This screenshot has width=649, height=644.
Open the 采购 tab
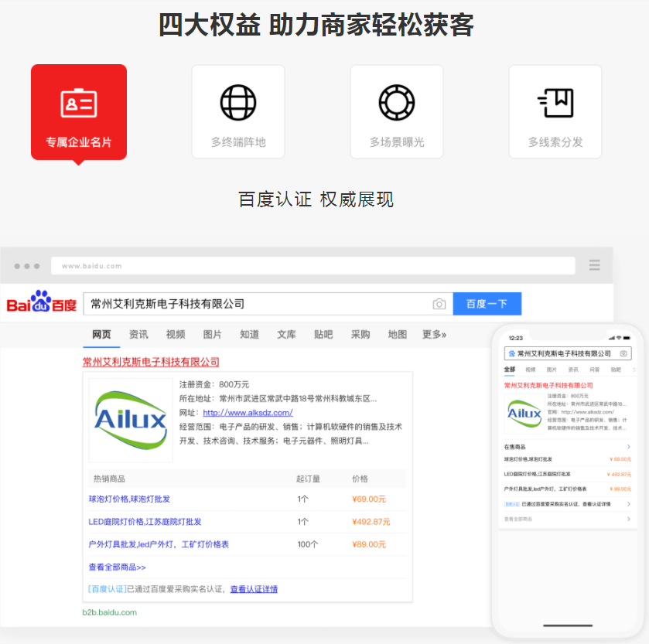(360, 334)
